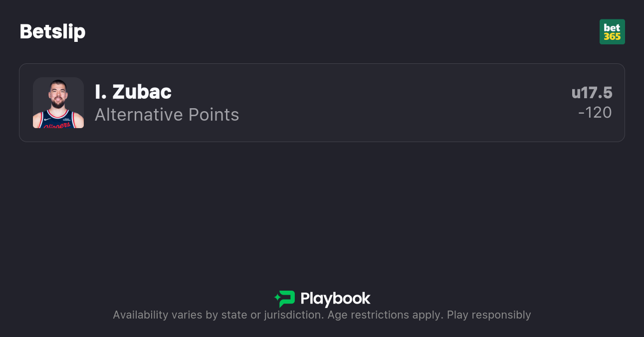644x337 pixels.
Task: Click the Clippers jersey in the headshot
Action: pyautogui.click(x=58, y=121)
